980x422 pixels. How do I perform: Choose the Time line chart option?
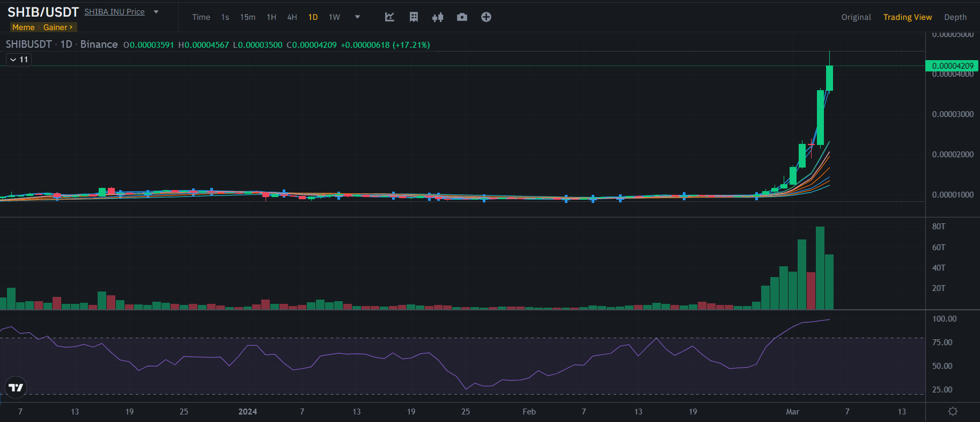pos(201,17)
